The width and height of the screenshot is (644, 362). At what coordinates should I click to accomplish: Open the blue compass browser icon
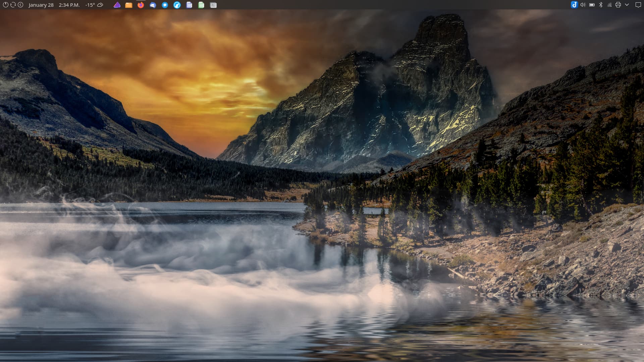click(177, 5)
